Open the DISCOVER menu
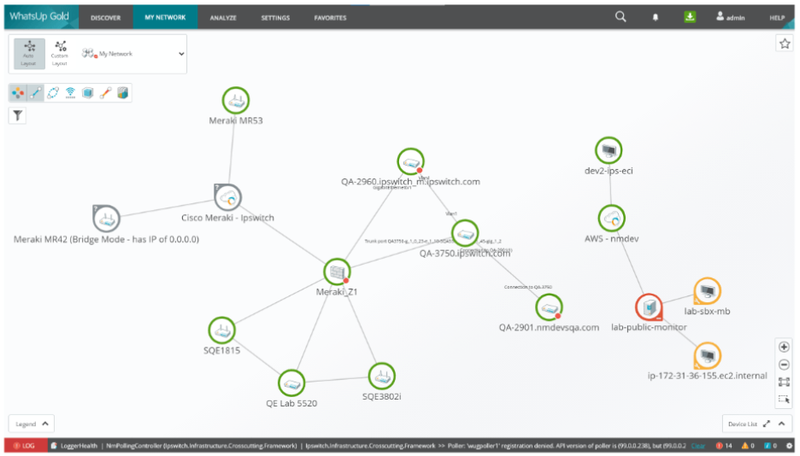Screen dimensions: 800x456 (106, 17)
